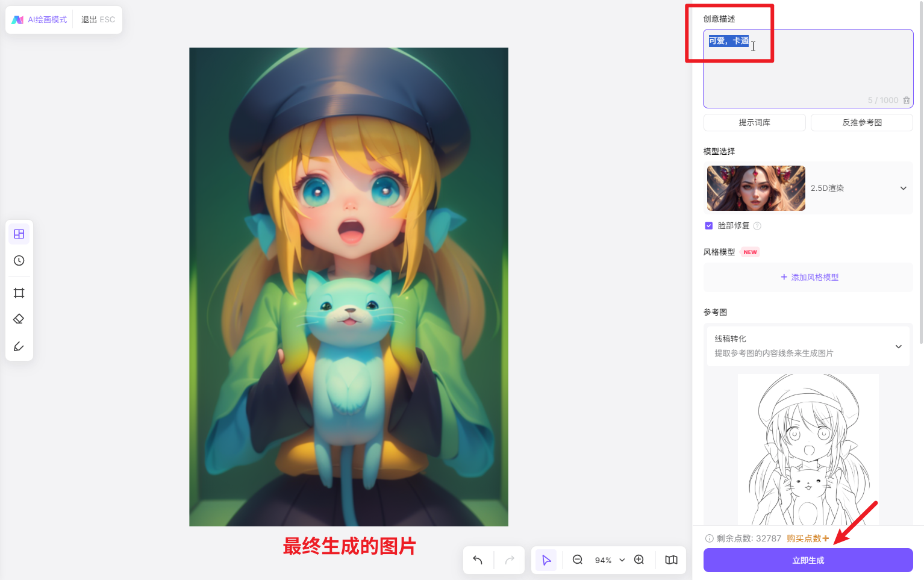
Task: Select the cursor selection tool
Action: [x=546, y=560]
